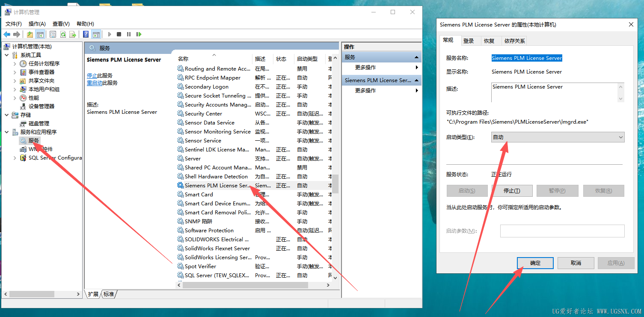The image size is (644, 317).
Task: Select the Siemens PLM License Server row
Action: click(x=254, y=186)
